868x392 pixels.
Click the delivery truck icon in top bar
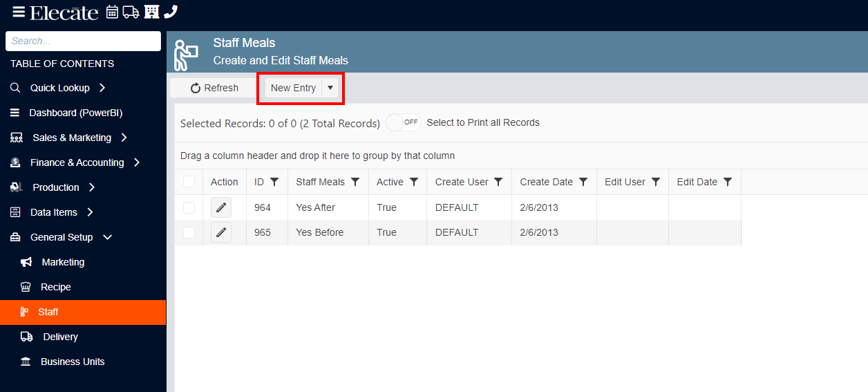point(131,12)
